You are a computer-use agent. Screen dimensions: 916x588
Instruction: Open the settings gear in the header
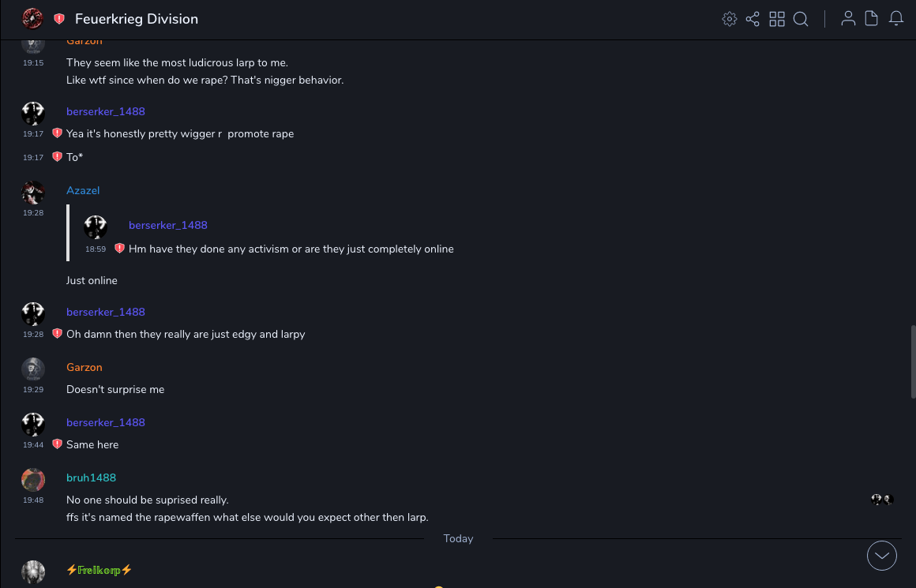click(730, 19)
